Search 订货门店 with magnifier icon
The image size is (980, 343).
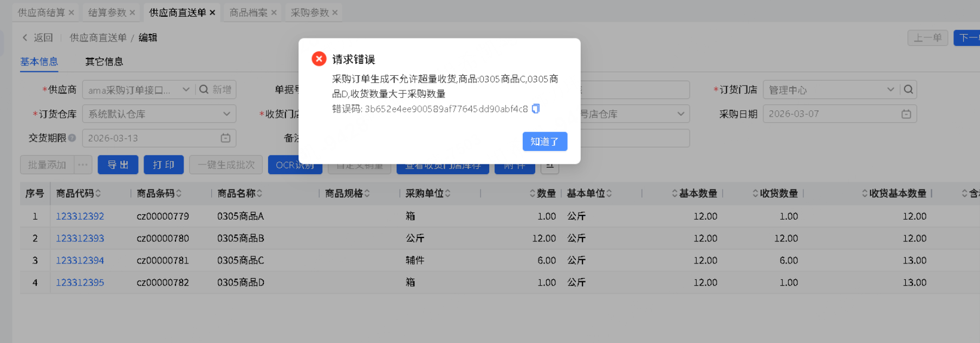point(908,89)
